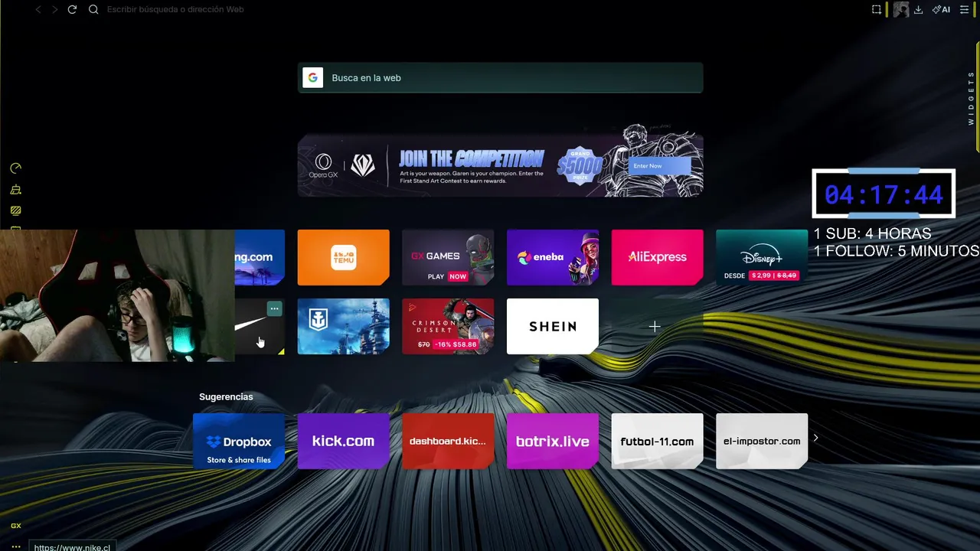Show more suggestions with the right chevron
The image size is (980, 551).
pos(816,438)
